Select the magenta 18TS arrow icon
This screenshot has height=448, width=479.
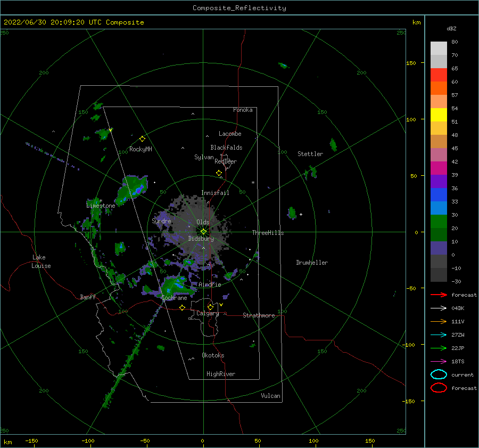tap(439, 362)
